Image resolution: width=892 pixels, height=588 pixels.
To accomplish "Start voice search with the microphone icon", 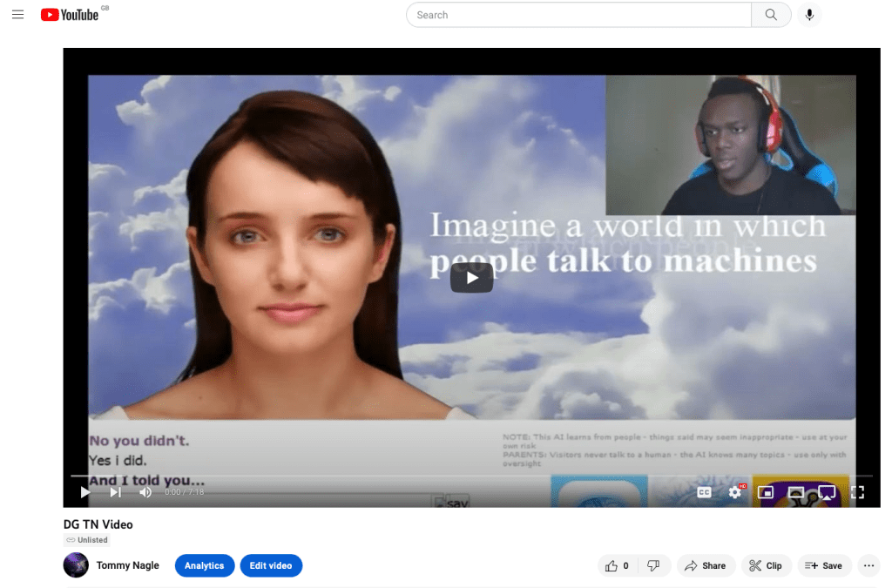I will (809, 15).
